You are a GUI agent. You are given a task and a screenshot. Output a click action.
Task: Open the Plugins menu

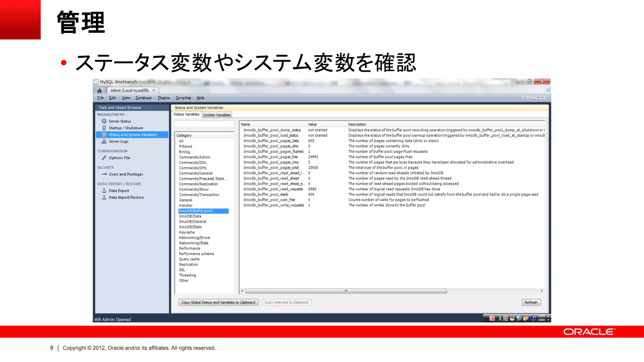[164, 98]
